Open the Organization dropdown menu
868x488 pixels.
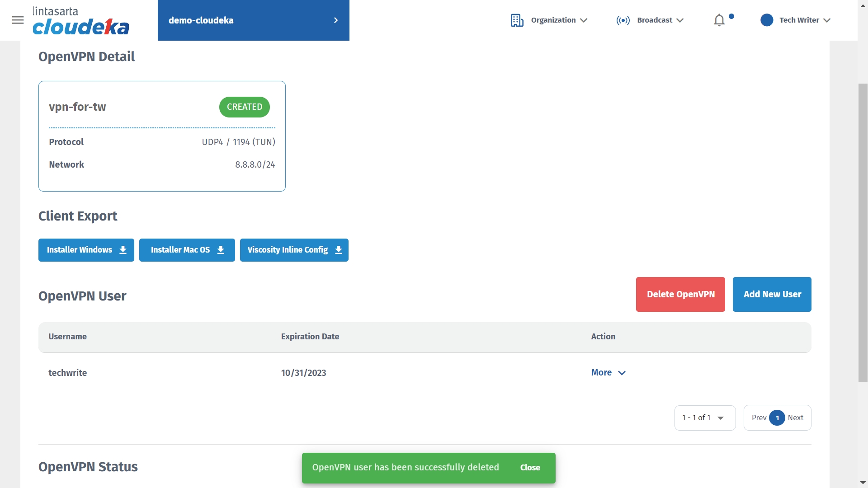(559, 20)
